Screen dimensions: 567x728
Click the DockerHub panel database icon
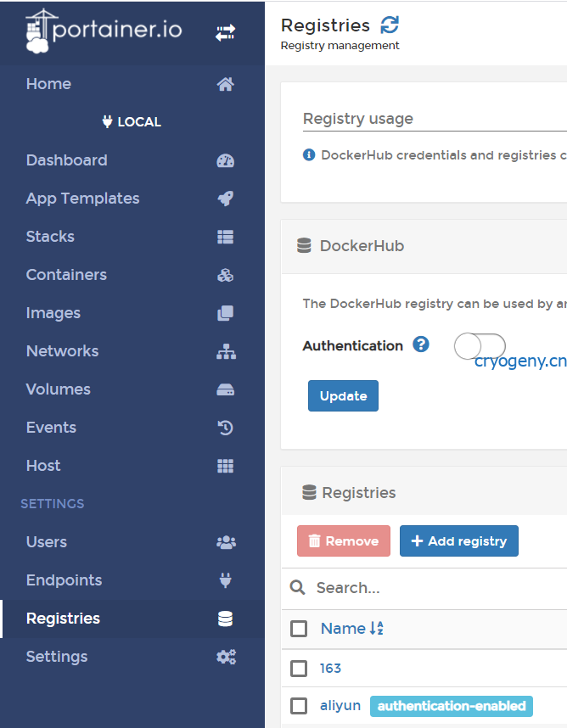pyautogui.click(x=304, y=245)
